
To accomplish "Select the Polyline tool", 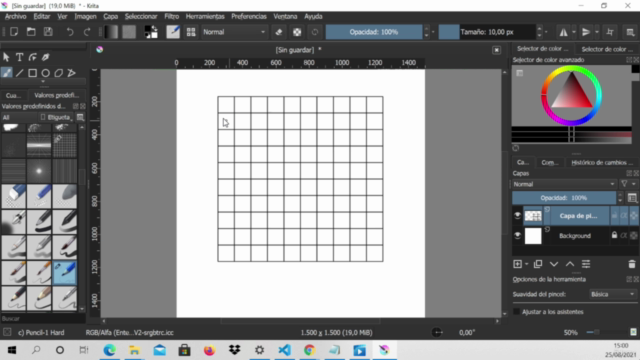I will [x=71, y=73].
